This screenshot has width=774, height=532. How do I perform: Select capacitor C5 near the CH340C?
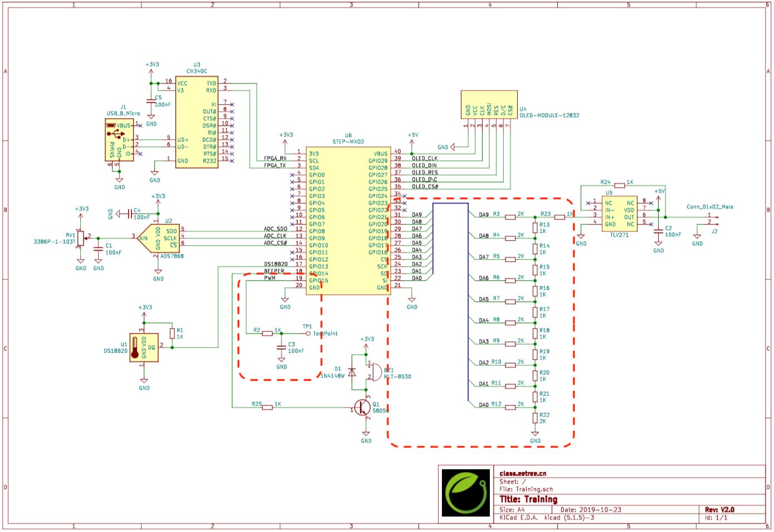(x=150, y=101)
